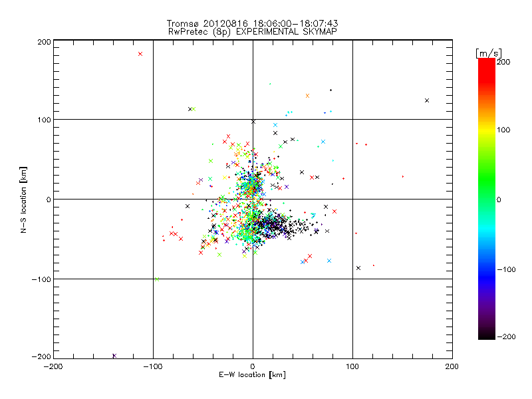Select the purple X marker at bottom-left edge
Viewport: 532px width, 399px height.
(114, 356)
